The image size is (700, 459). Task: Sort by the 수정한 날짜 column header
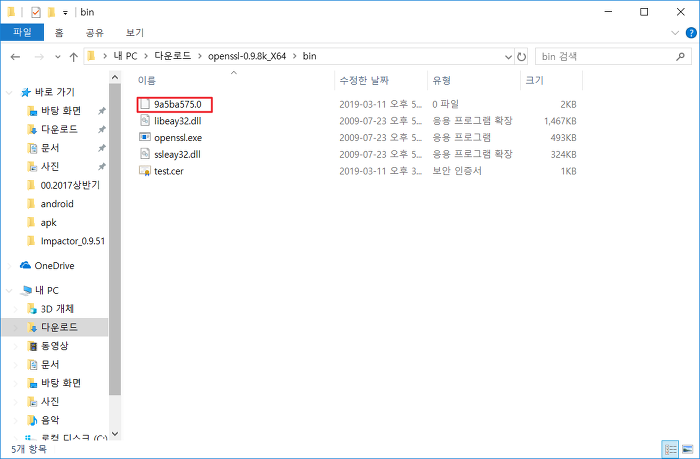click(364, 80)
